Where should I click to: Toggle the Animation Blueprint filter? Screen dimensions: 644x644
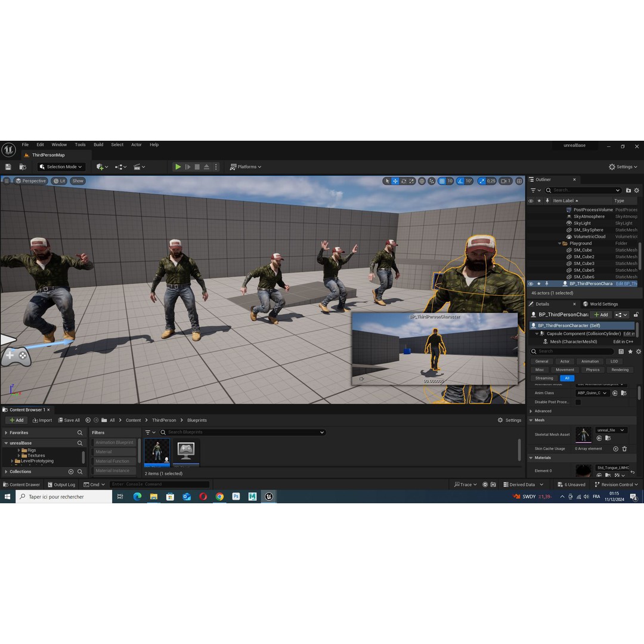point(114,442)
